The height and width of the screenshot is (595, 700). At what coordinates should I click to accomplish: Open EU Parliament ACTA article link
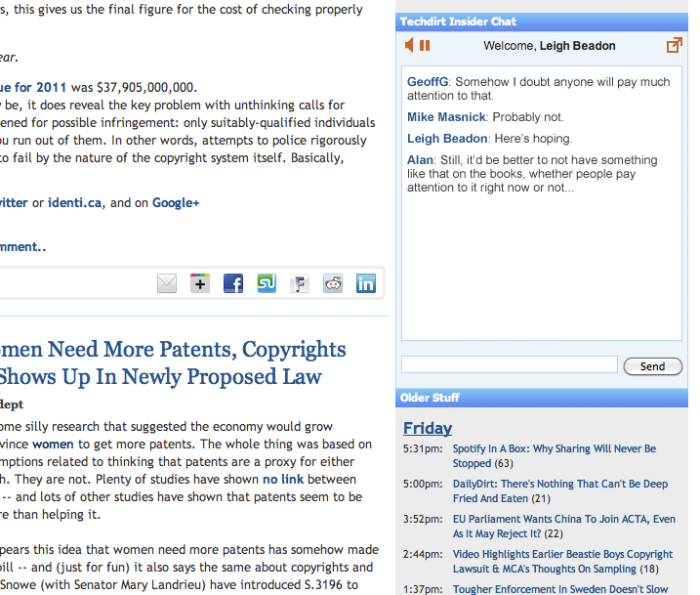tap(564, 527)
